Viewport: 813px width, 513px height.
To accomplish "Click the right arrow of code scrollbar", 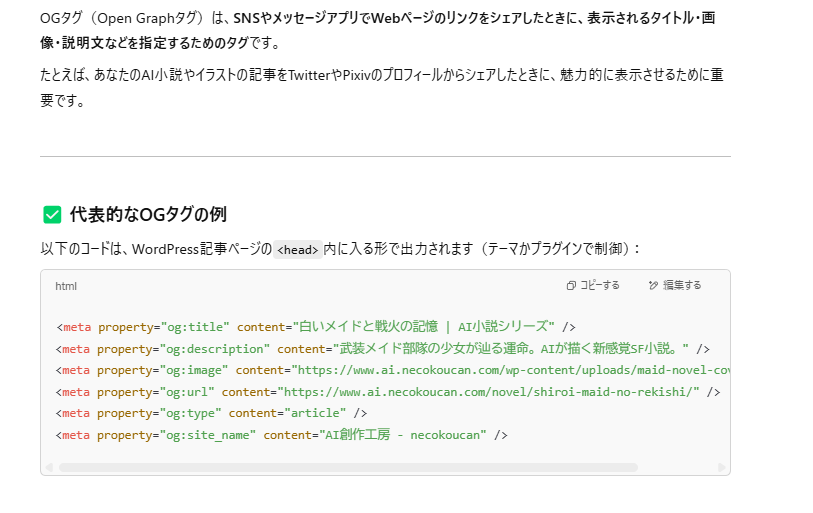I will [x=721, y=467].
